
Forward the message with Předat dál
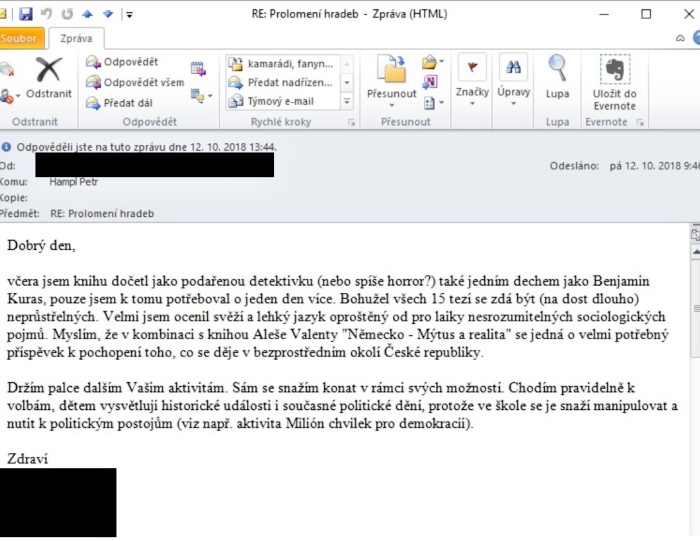point(122,102)
